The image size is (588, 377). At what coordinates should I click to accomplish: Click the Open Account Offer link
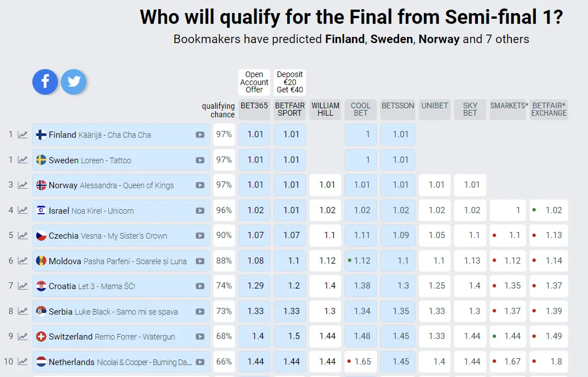pos(254,82)
